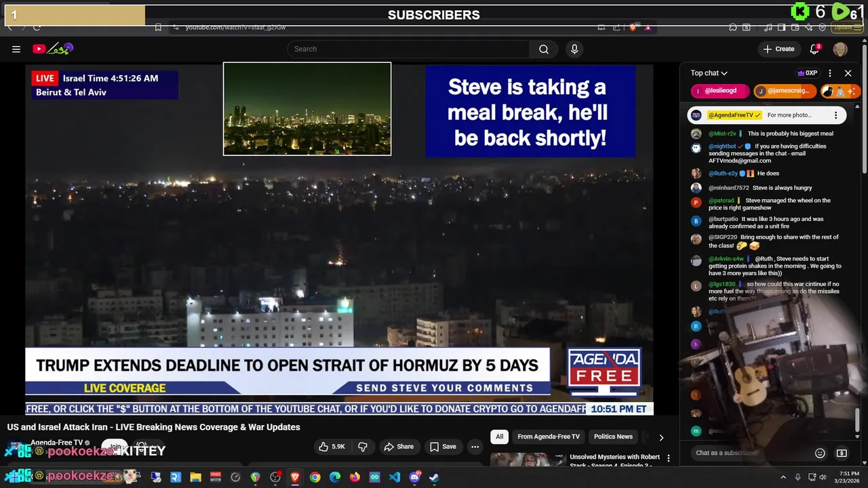Click @reinhard7572 chat username
The width and height of the screenshot is (868, 488).
(729, 188)
